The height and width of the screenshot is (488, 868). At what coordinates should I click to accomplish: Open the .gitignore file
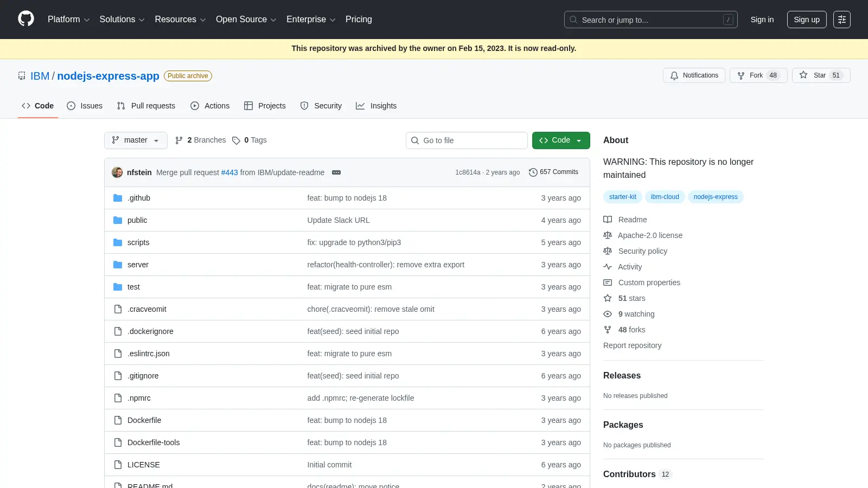(143, 376)
